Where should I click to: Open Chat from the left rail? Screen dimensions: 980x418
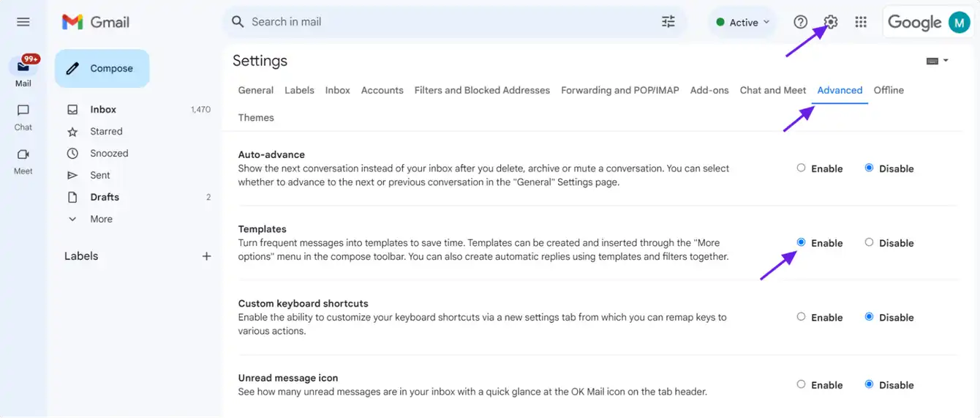coord(23,117)
